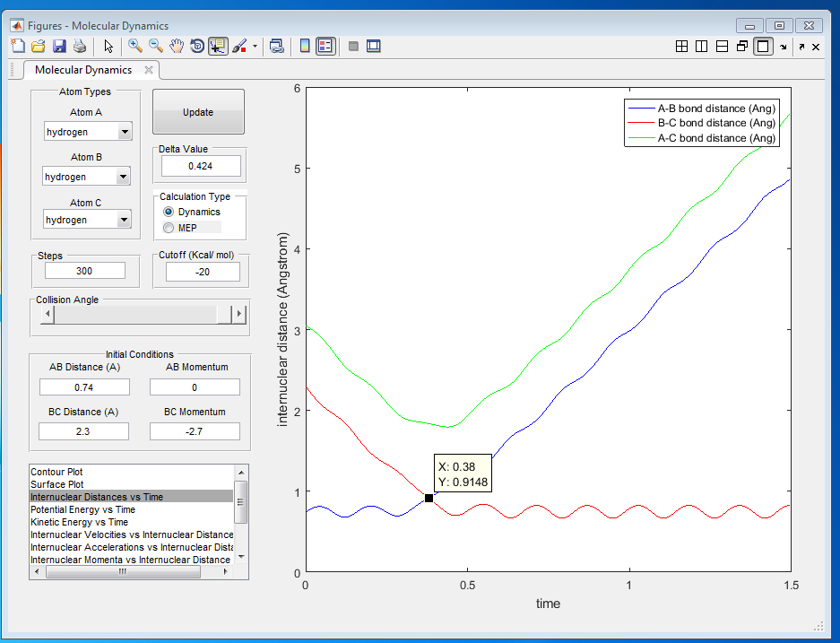This screenshot has width=840, height=643.
Task: Open the Atom B dropdown
Action: point(123,177)
